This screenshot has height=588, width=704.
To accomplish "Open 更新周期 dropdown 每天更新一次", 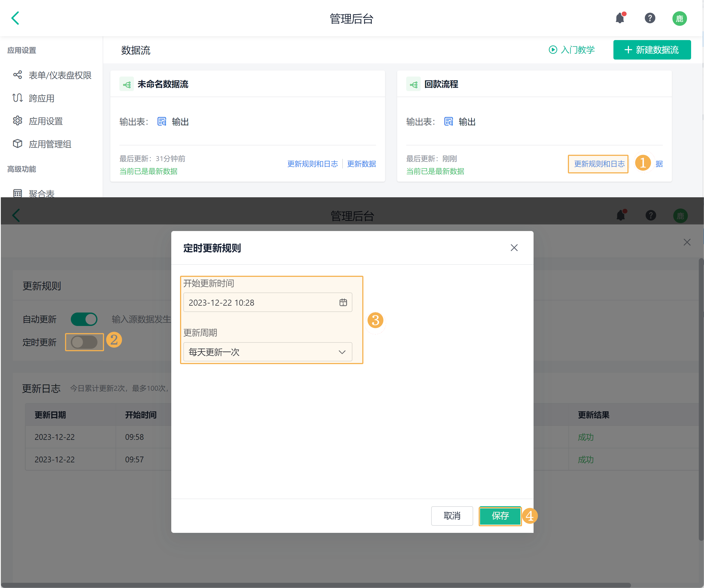I will click(x=268, y=352).
